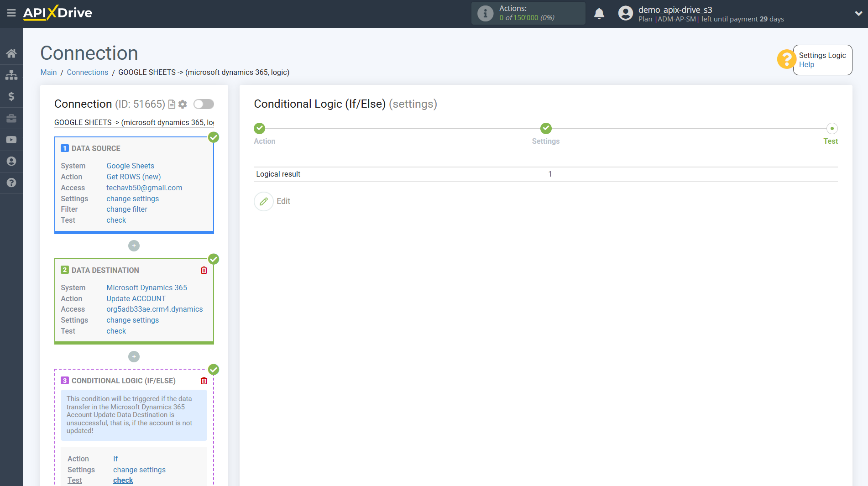Click change filter in Data Source
This screenshot has height=486, width=868.
[x=127, y=209]
